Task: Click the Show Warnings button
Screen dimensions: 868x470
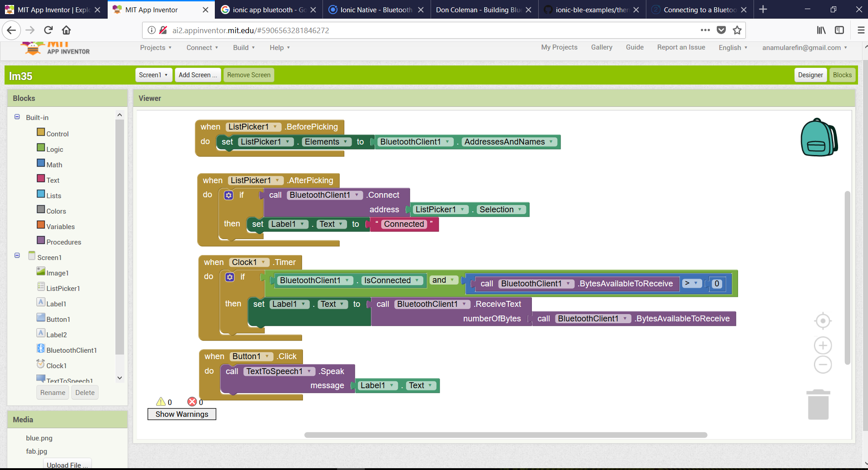Action: [x=182, y=414]
